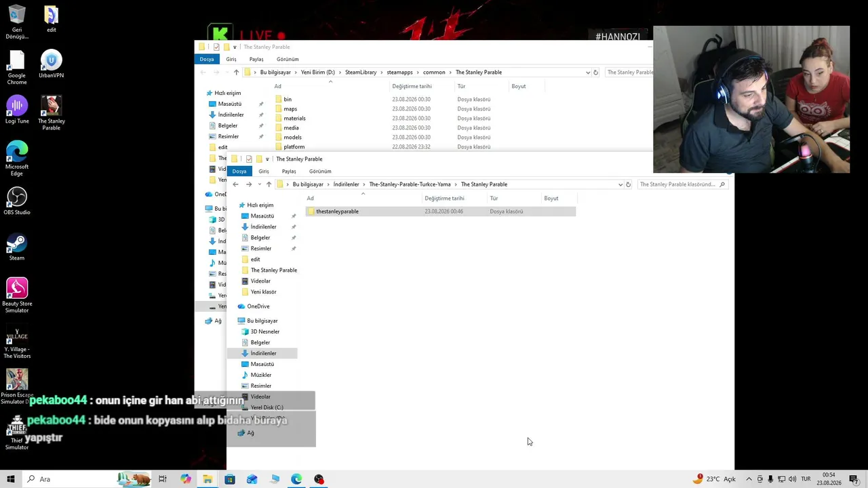This screenshot has width=868, height=488.
Task: Go back in the front Explorer window
Action: click(x=235, y=184)
